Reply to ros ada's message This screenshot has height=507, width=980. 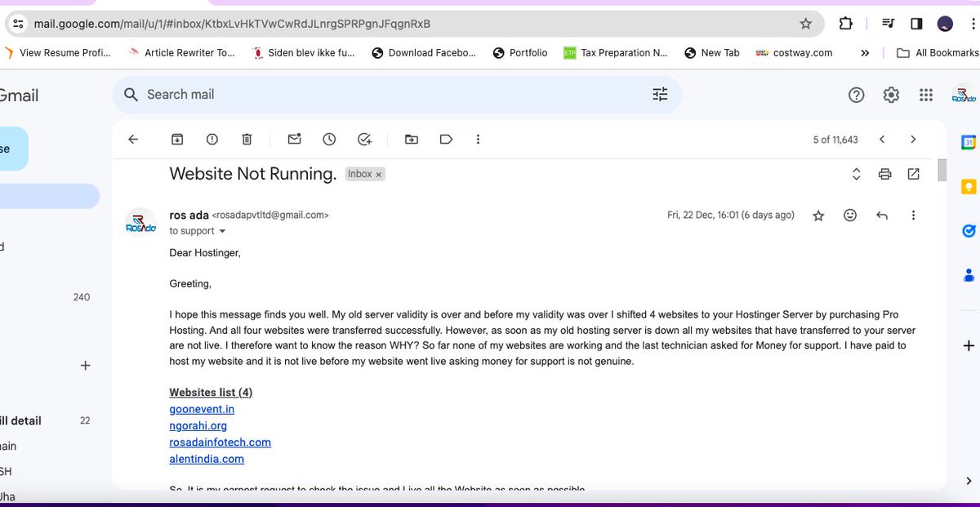(x=882, y=216)
